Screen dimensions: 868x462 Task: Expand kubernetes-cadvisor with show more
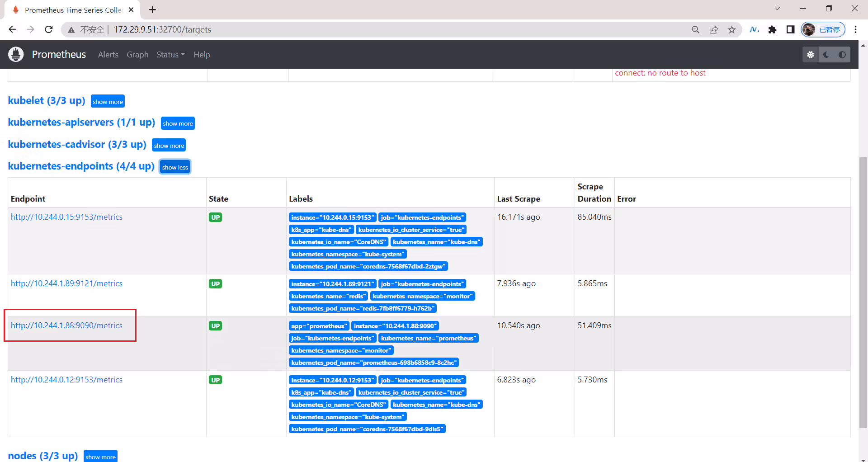[x=169, y=146]
